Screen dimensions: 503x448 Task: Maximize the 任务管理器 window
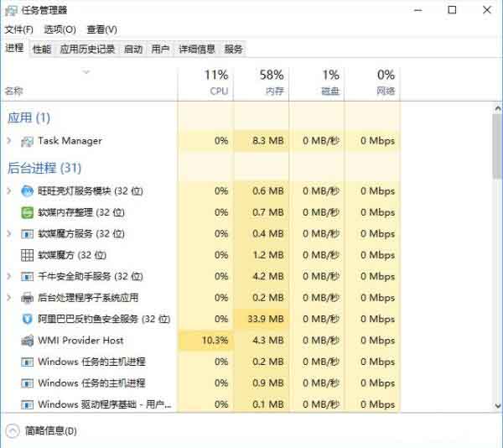click(453, 10)
